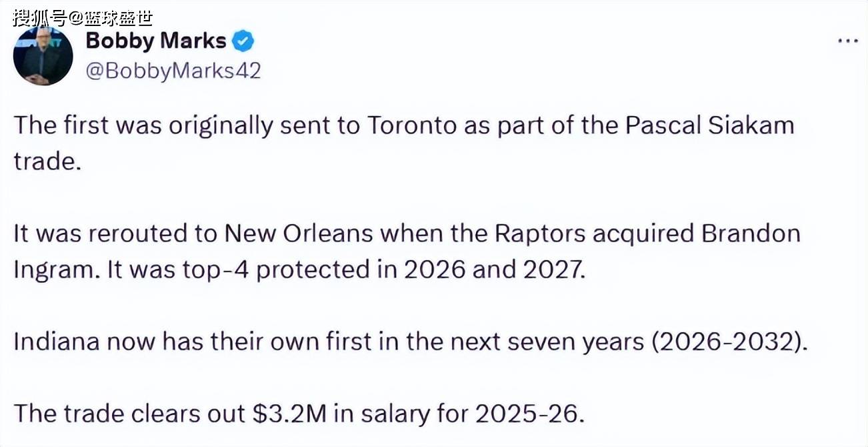Click the "(2026-2032)" year range
Viewport: 868px width, 447px height.
tap(729, 342)
